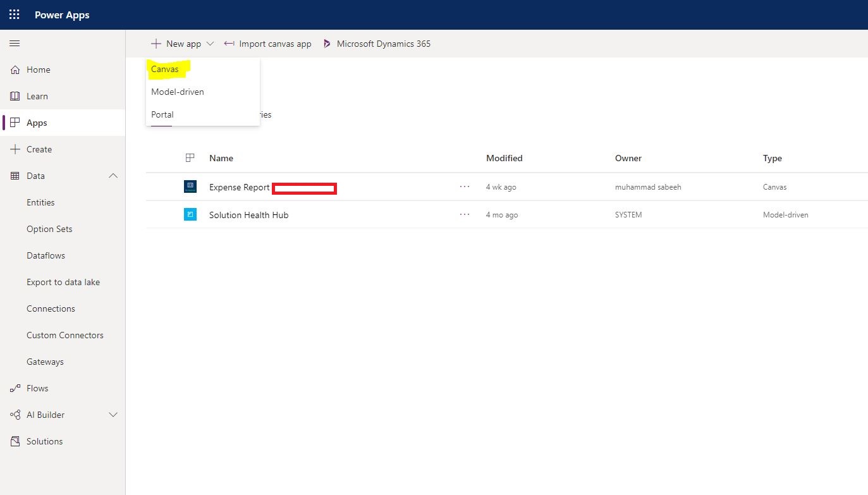Click the hamburger menu to collapse navigation
Viewport: 868px width, 495px height.
point(14,43)
